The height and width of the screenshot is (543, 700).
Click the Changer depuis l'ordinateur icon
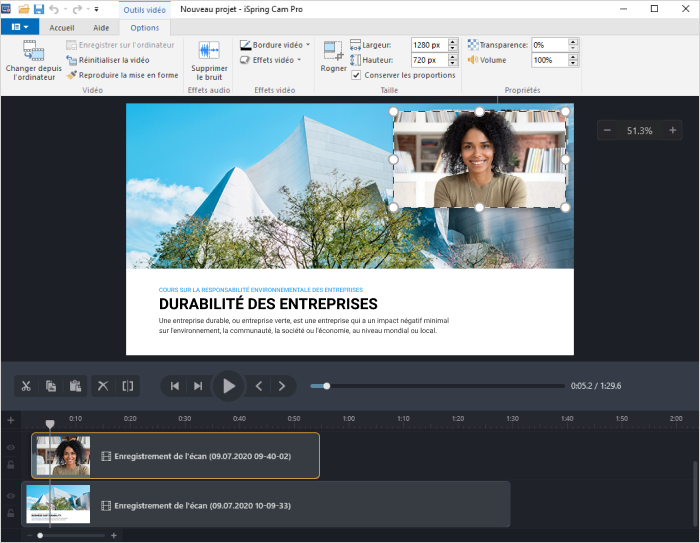[33, 50]
